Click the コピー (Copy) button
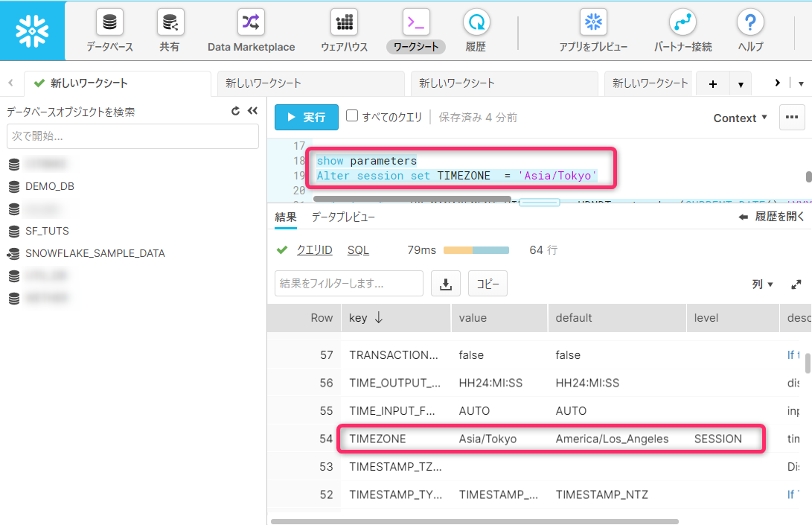This screenshot has height=525, width=812. point(487,284)
